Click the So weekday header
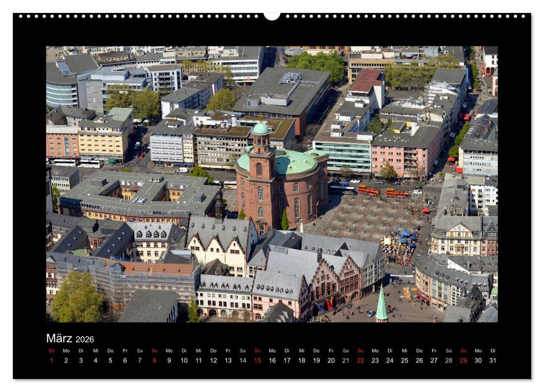 (52, 352)
